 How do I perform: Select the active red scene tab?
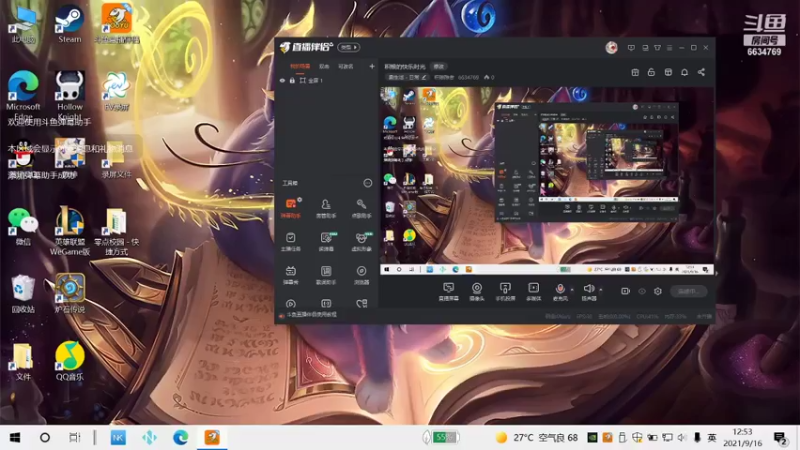(x=300, y=66)
